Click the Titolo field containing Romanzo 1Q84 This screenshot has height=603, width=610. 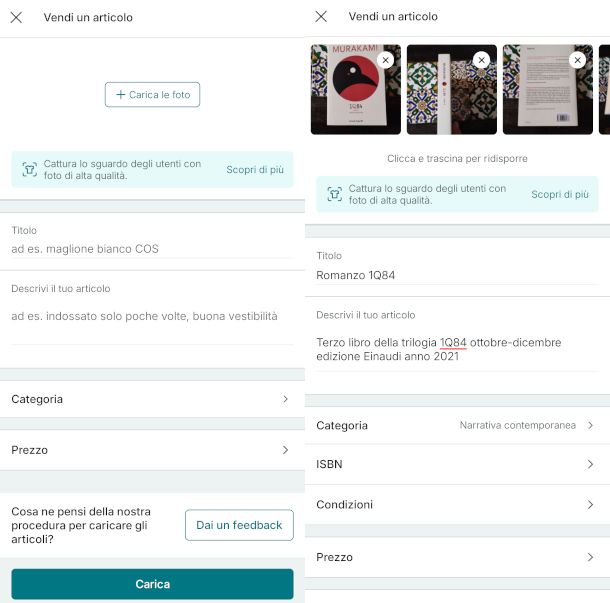(x=457, y=275)
